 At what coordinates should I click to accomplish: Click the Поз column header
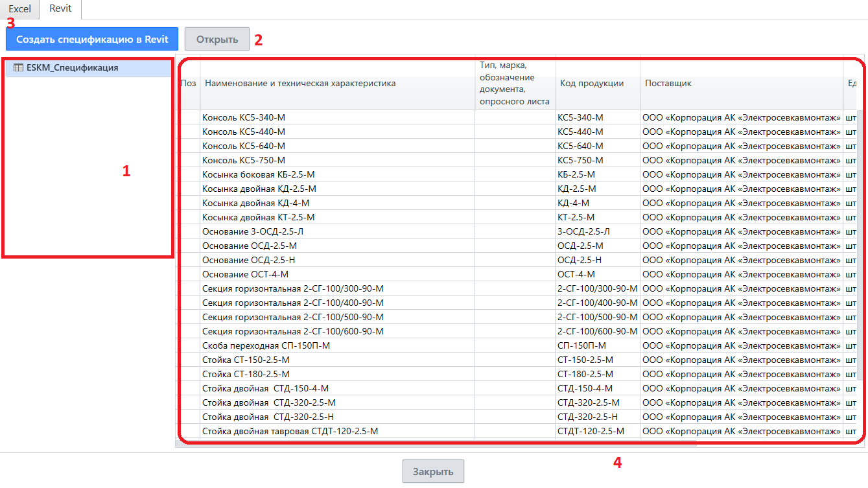click(x=188, y=84)
